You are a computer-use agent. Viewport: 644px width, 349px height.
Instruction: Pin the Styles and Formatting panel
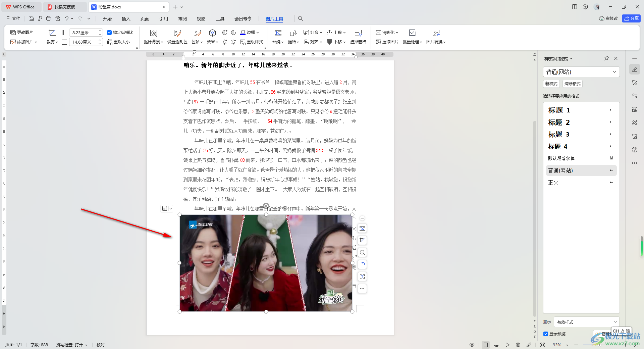(x=606, y=58)
